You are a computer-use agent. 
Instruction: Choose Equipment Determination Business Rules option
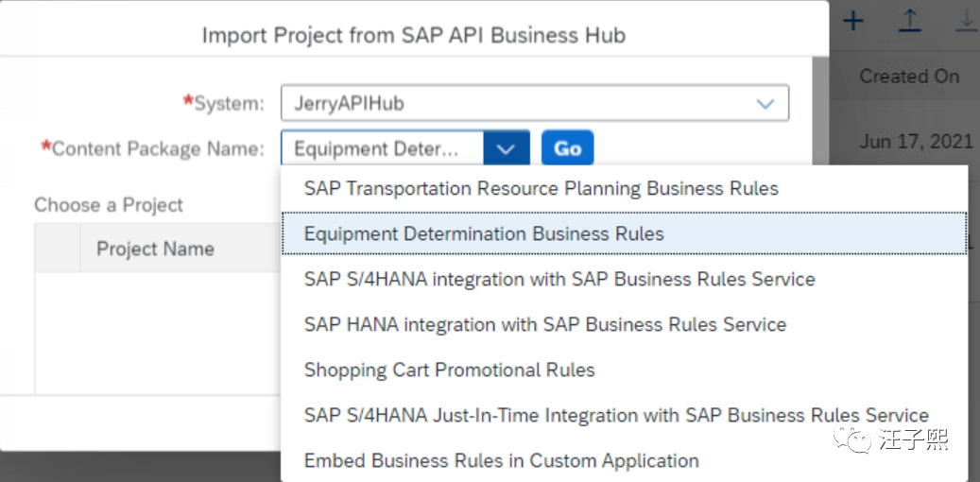pyautogui.click(x=484, y=233)
